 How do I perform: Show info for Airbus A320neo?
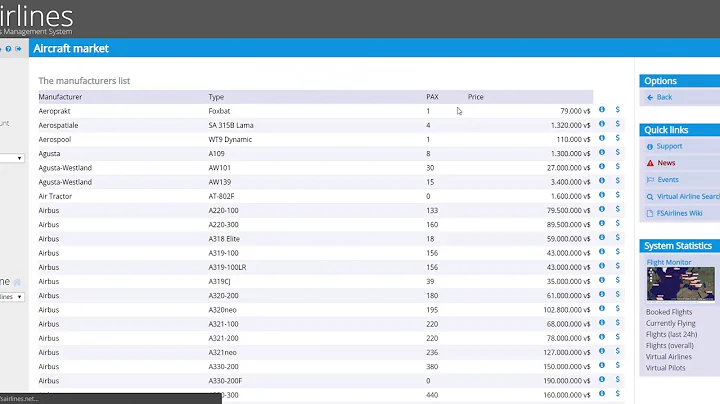coord(602,309)
